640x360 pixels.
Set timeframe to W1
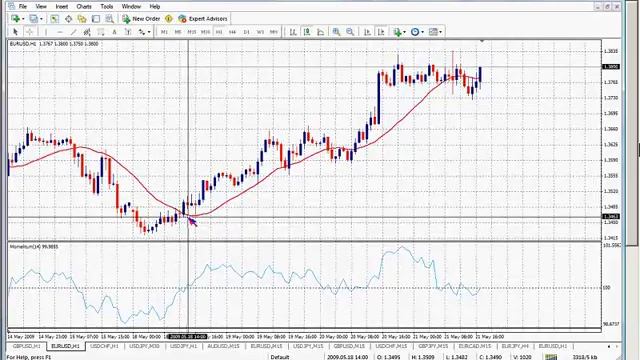pyautogui.click(x=260, y=32)
